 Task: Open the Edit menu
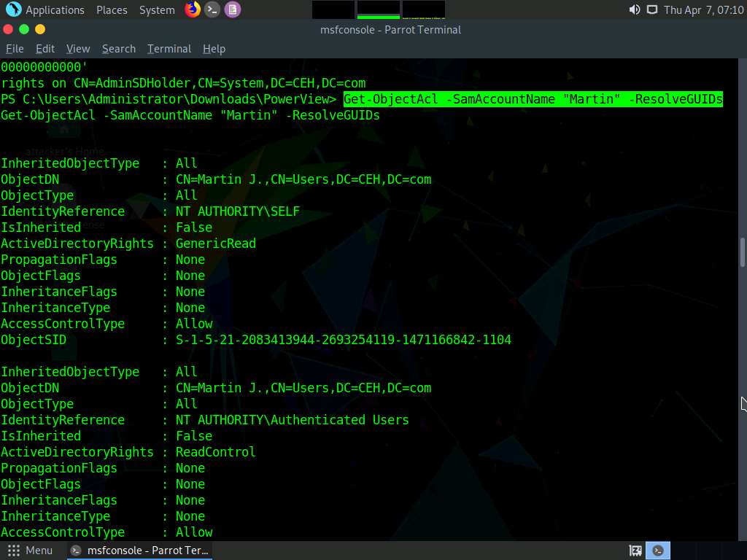point(45,49)
